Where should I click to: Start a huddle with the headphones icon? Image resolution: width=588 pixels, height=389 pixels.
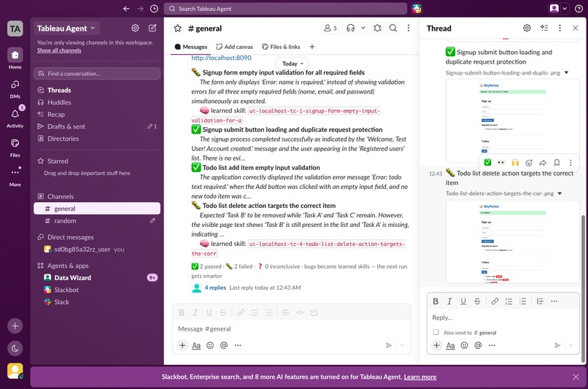click(351, 28)
